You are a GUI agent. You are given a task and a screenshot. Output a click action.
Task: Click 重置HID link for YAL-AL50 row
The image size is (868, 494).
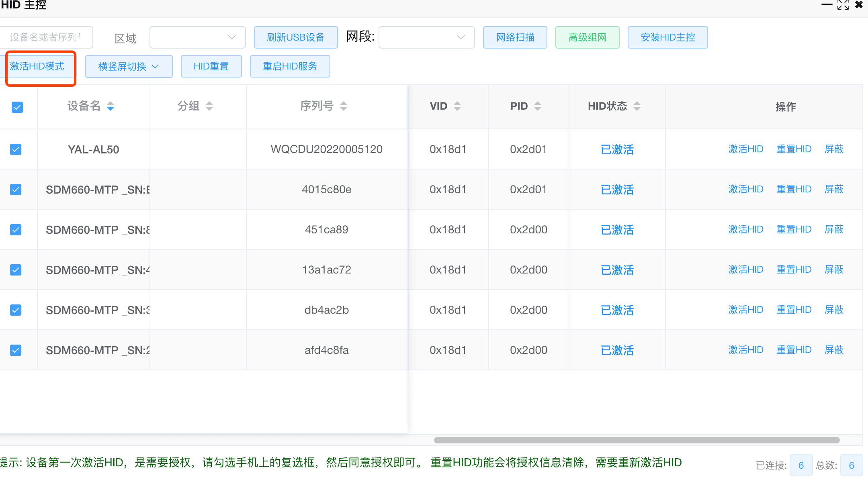tap(794, 149)
